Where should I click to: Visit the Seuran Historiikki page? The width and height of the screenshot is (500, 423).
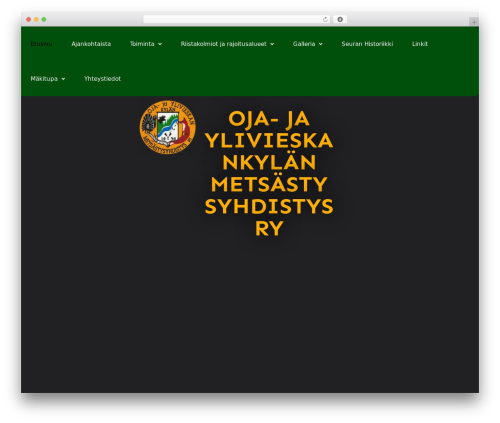coord(367,44)
